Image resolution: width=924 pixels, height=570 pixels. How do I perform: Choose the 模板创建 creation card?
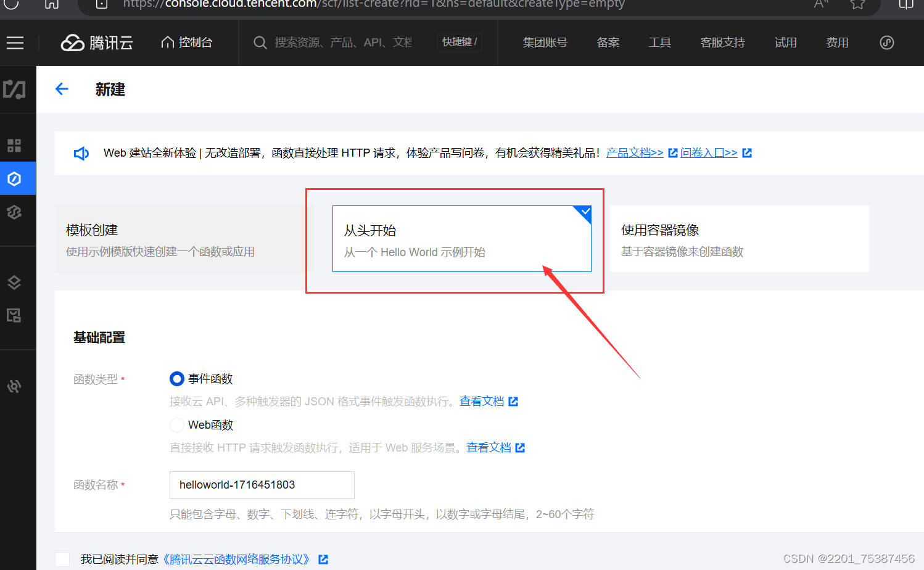tap(184, 239)
